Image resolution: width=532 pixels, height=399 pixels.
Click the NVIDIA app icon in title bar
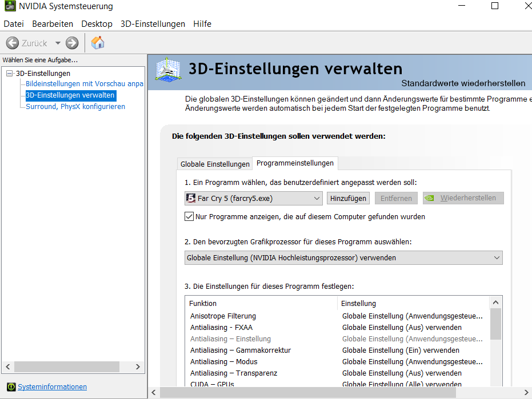[10, 6]
